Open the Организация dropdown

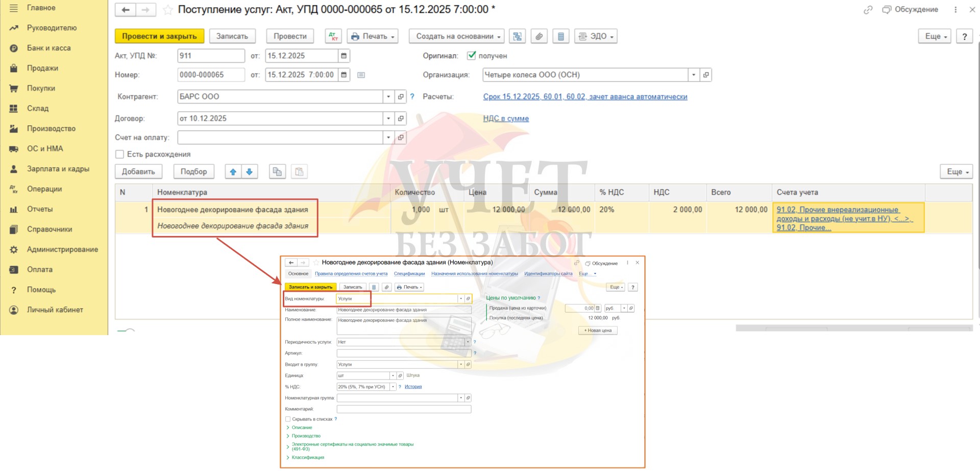click(694, 75)
